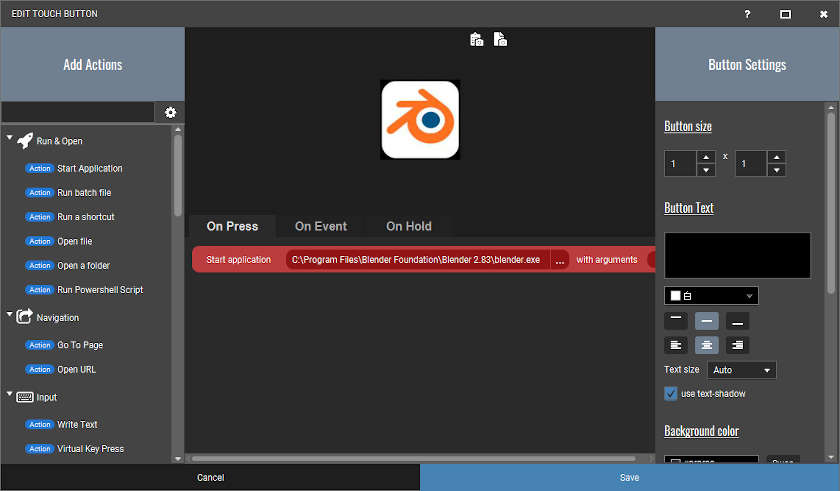Align button text right

tap(737, 345)
